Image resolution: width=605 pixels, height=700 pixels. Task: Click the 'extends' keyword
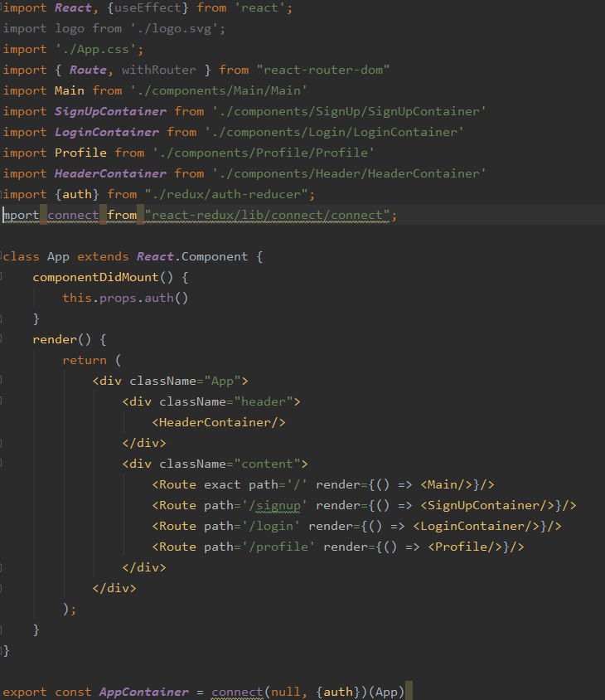point(103,257)
